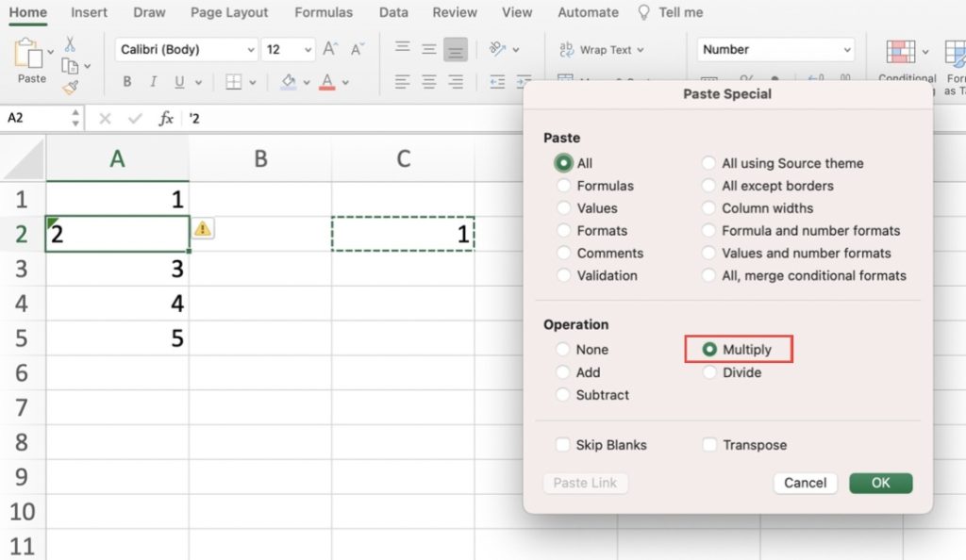Confirm Paste Special with OK
966x560 pixels.
880,483
